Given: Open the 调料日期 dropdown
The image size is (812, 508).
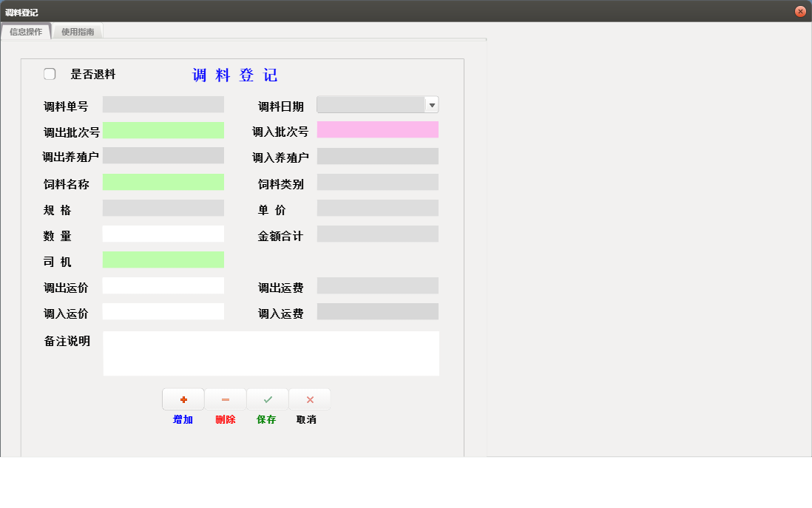Looking at the screenshot, I should pyautogui.click(x=432, y=104).
